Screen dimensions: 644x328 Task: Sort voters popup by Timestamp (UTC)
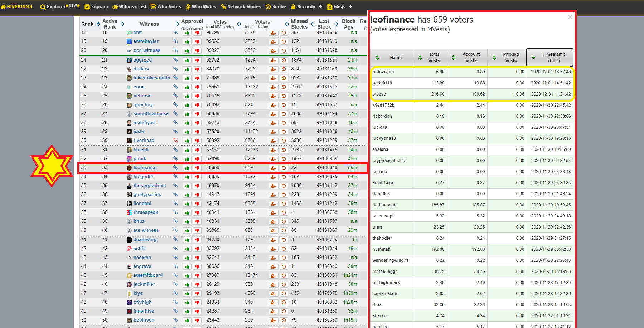550,58
